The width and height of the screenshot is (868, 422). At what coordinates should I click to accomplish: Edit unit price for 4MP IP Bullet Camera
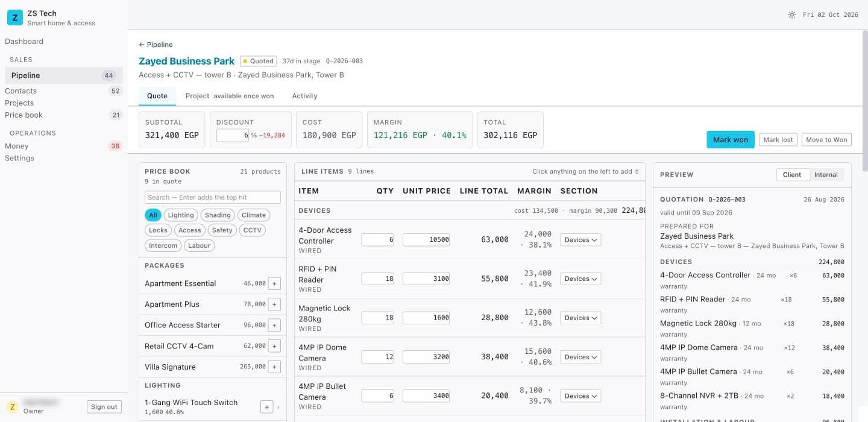tap(427, 396)
